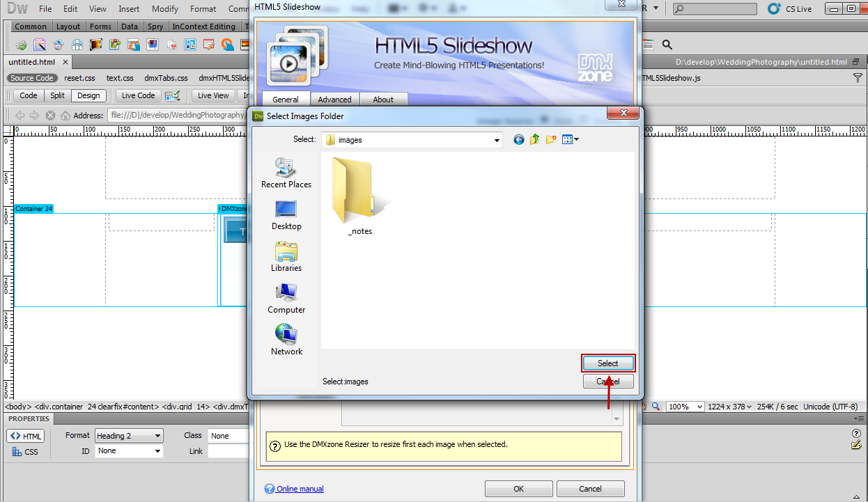Switch to Design view
The width and height of the screenshot is (868, 502).
click(x=88, y=96)
